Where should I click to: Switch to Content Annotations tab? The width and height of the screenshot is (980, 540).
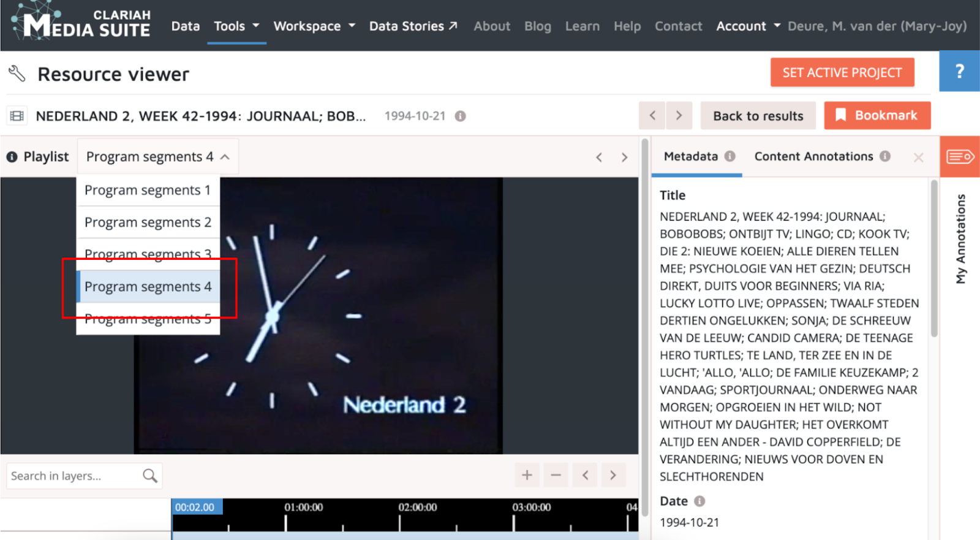click(x=813, y=156)
